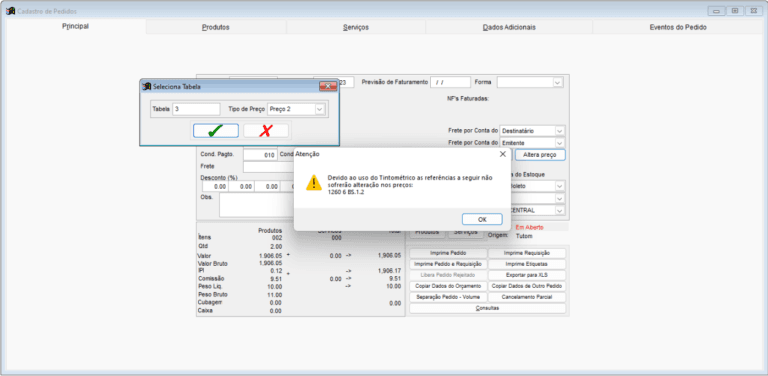Image resolution: width=768 pixels, height=376 pixels.
Task: Click Libera Pedido Rejeitado button
Action: click(448, 275)
